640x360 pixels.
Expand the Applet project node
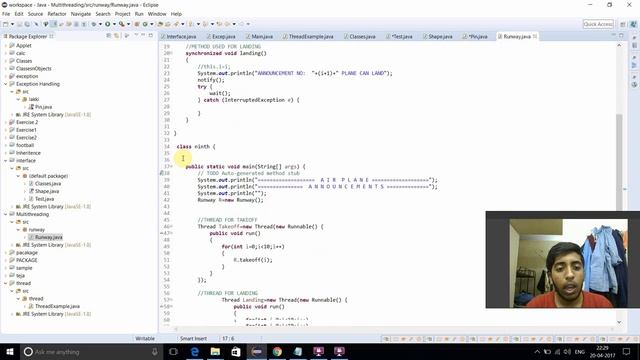6,46
